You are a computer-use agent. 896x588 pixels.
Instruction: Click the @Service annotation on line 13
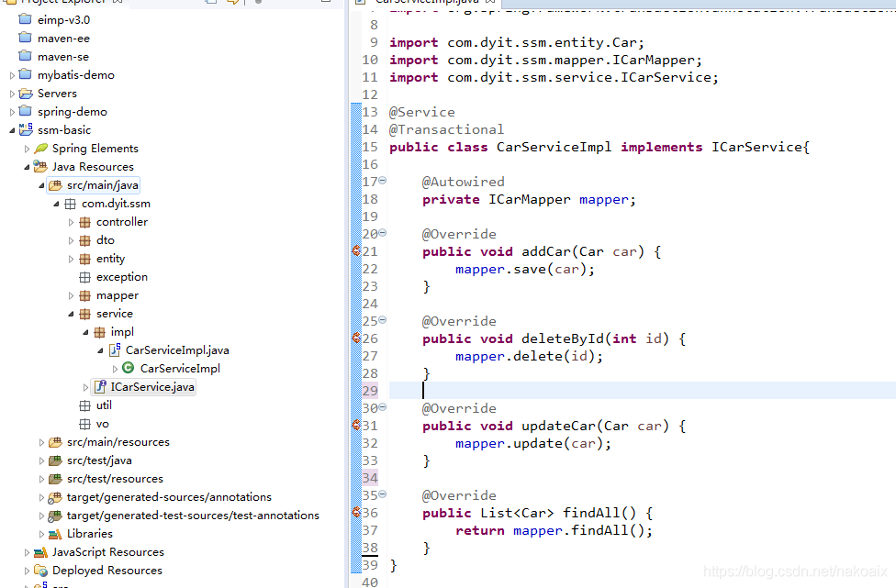coord(422,112)
